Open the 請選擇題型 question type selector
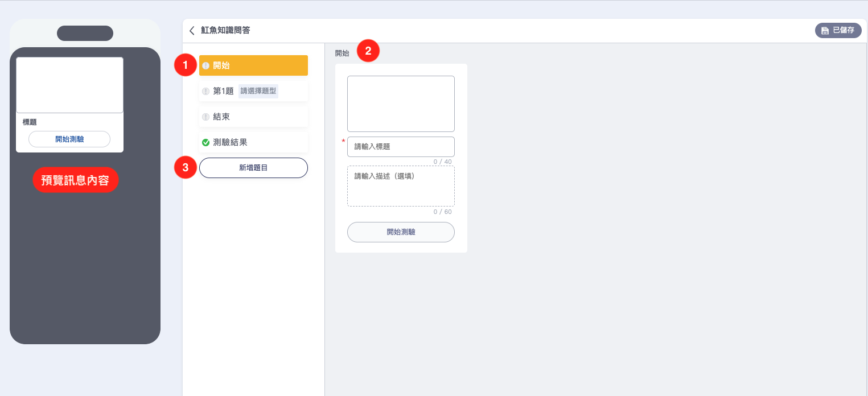868x396 pixels. [x=258, y=91]
